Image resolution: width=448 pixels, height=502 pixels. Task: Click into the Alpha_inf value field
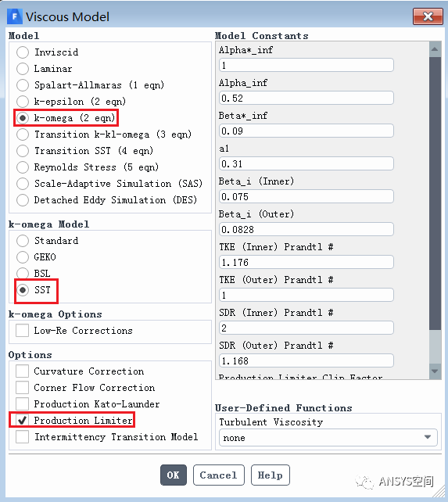pyautogui.click(x=306, y=98)
